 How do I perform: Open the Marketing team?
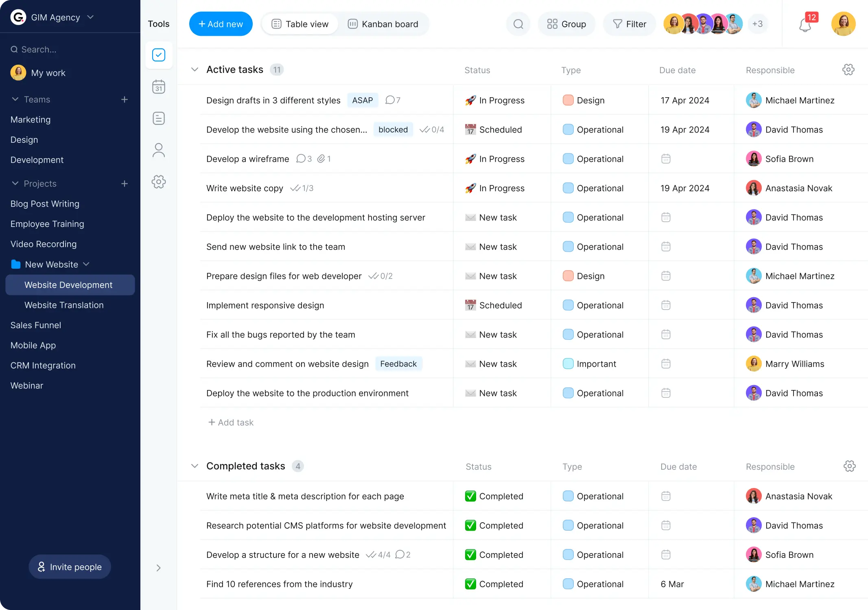click(31, 120)
